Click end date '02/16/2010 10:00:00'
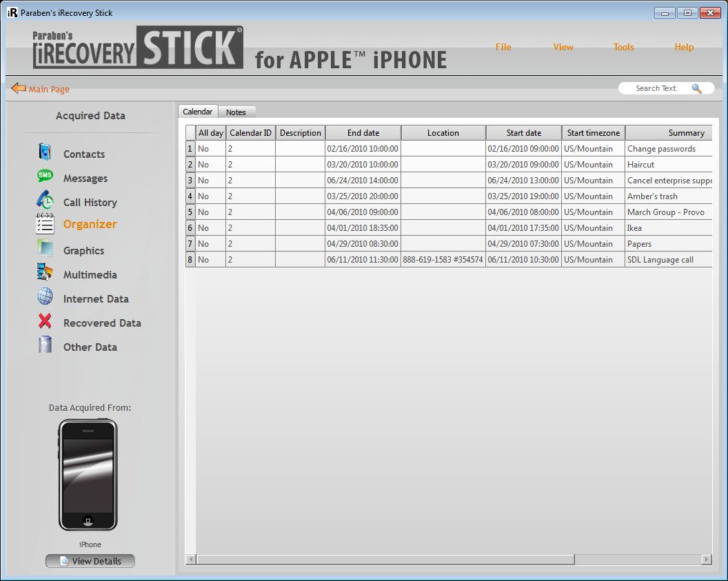 [363, 148]
